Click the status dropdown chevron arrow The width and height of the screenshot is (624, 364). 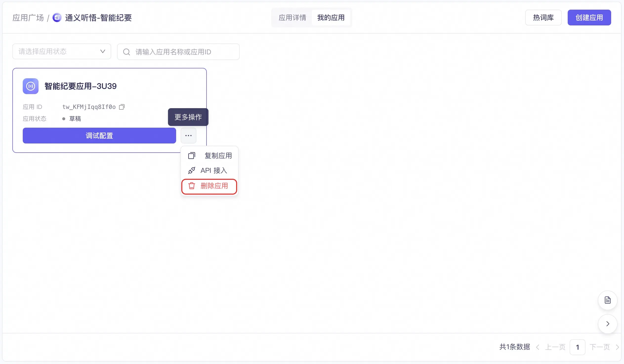103,52
